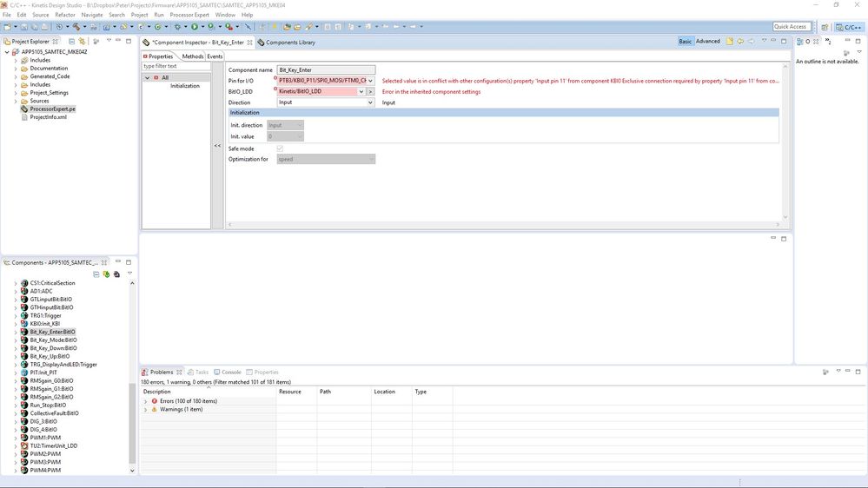Image resolution: width=868 pixels, height=488 pixels.
Task: Click Generate Processor Expert Code icon
Action: click(106, 274)
